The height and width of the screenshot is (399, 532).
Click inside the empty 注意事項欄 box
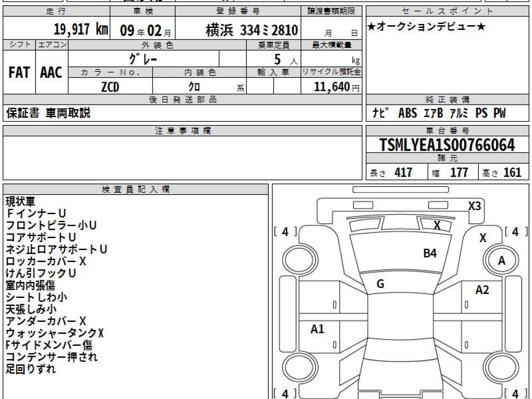tap(182, 157)
